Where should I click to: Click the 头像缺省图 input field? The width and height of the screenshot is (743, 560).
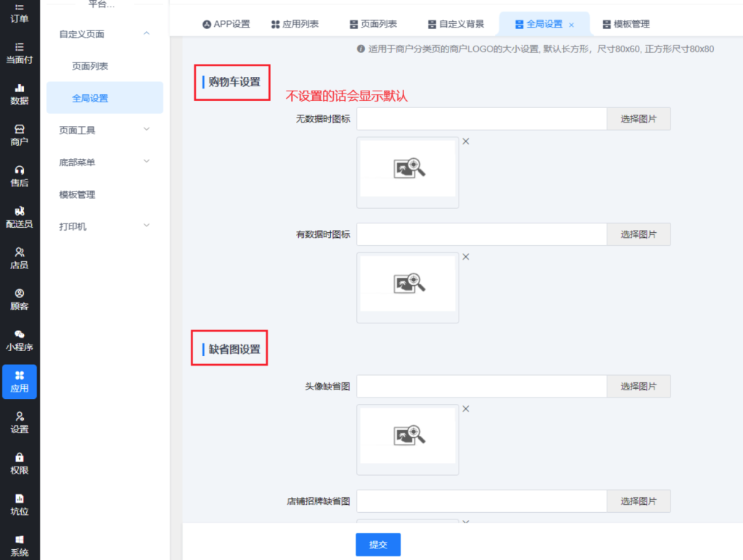[x=481, y=387]
